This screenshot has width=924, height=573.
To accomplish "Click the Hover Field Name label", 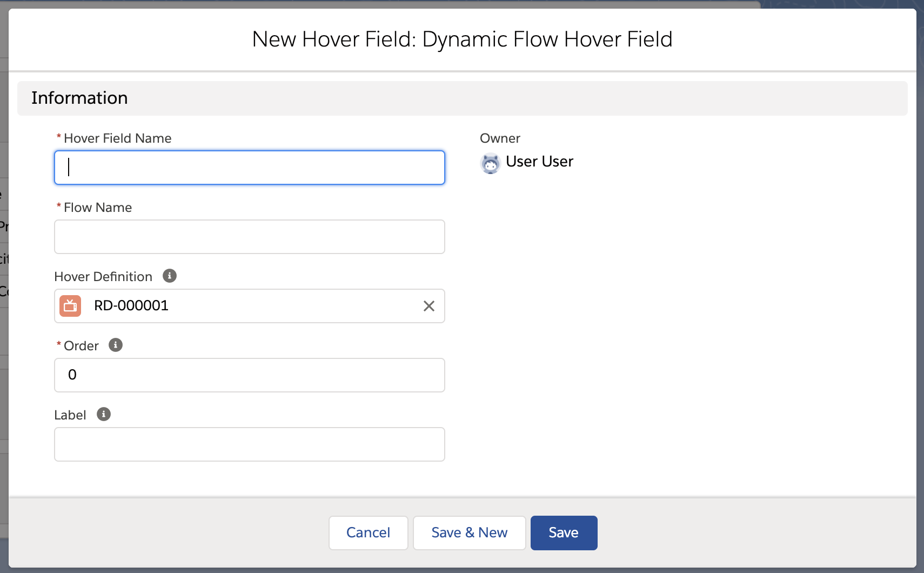I will (117, 138).
